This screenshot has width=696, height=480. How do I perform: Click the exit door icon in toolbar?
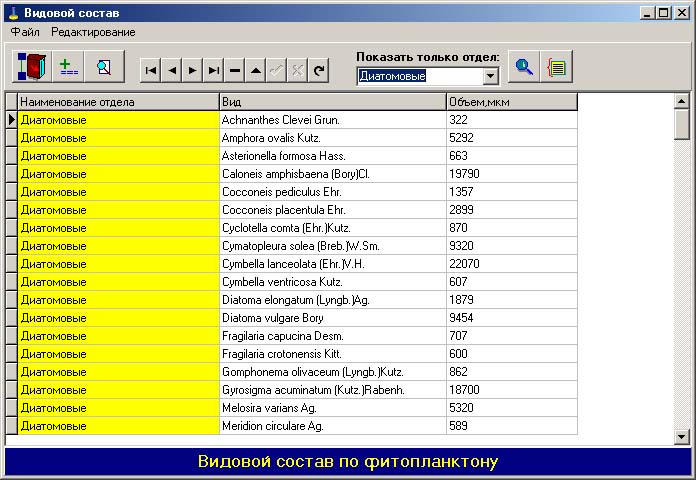pos(32,67)
